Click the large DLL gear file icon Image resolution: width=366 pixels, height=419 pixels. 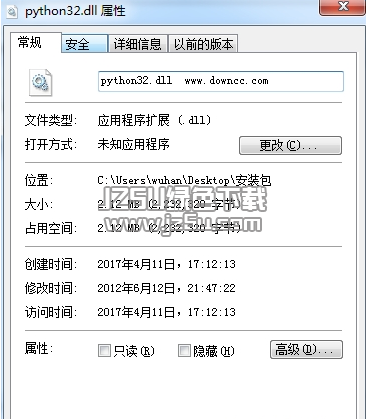tap(40, 83)
